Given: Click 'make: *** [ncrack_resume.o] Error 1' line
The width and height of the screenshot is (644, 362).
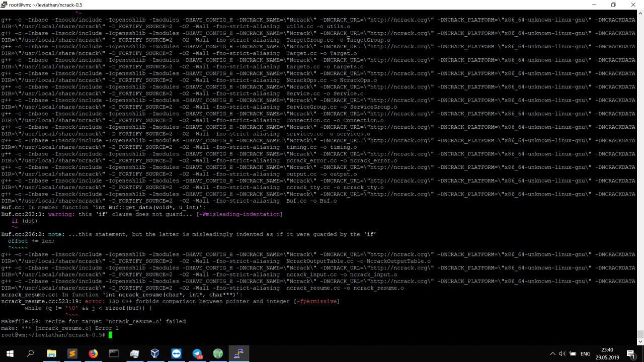Looking at the screenshot, I should point(60,328).
